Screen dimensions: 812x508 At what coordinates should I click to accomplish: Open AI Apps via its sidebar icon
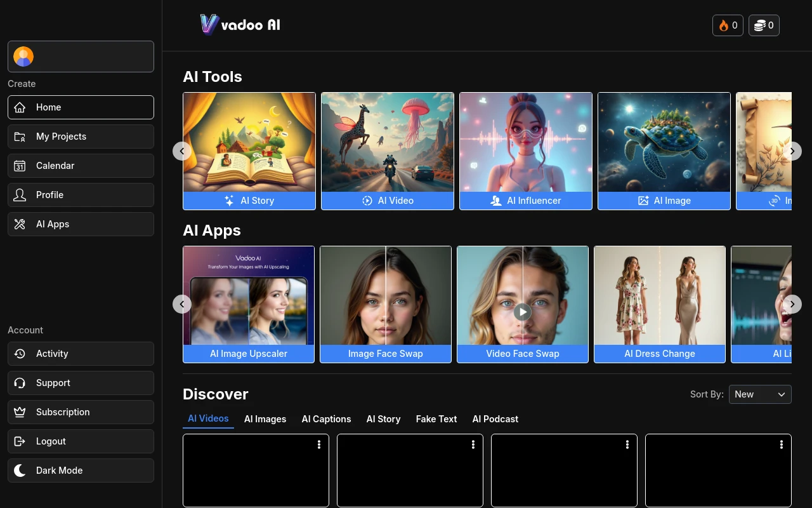tap(20, 224)
